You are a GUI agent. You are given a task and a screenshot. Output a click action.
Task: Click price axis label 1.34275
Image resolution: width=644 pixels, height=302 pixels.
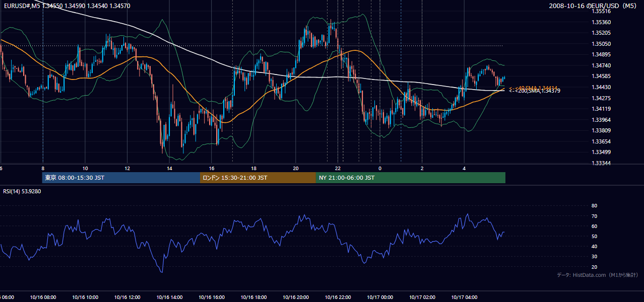[x=601, y=98]
